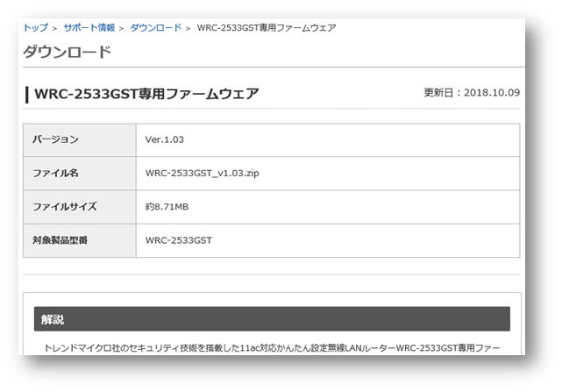This screenshot has width=562, height=392.
Task: Select the 約8.71MB file size value
Action: coord(167,207)
